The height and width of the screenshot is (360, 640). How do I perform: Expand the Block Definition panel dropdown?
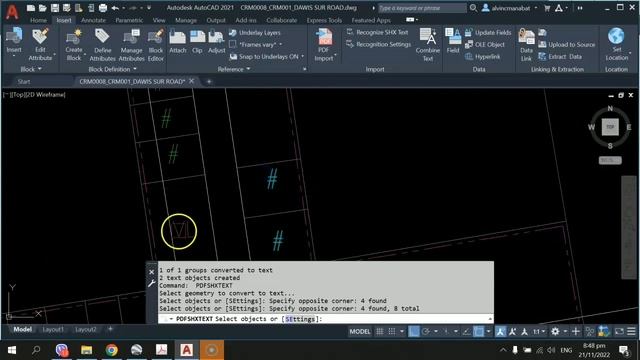tap(112, 69)
